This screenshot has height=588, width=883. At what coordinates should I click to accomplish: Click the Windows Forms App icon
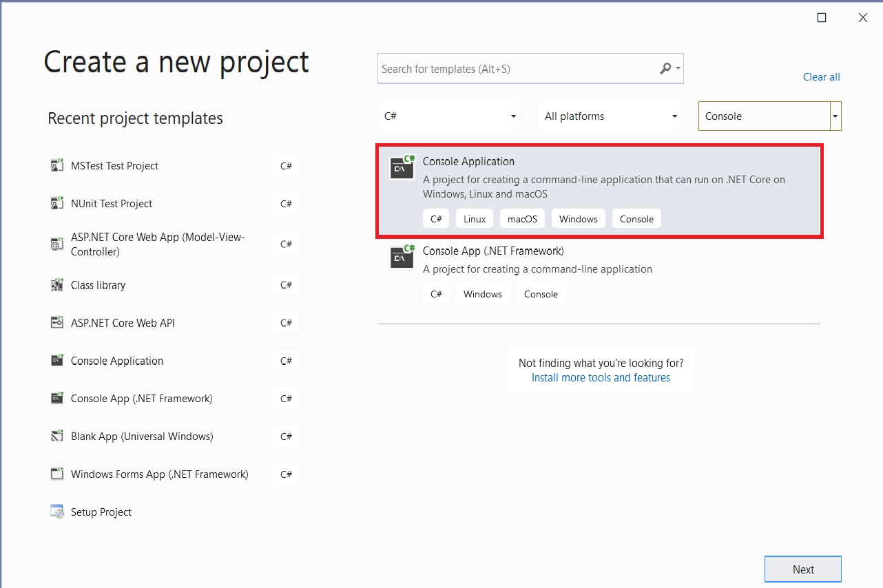57,474
